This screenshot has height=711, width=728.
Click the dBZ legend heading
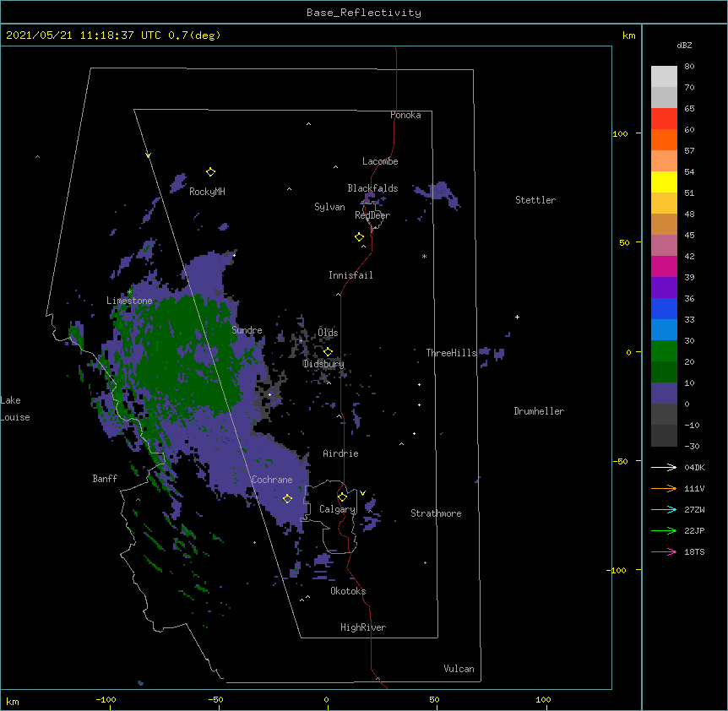(684, 46)
